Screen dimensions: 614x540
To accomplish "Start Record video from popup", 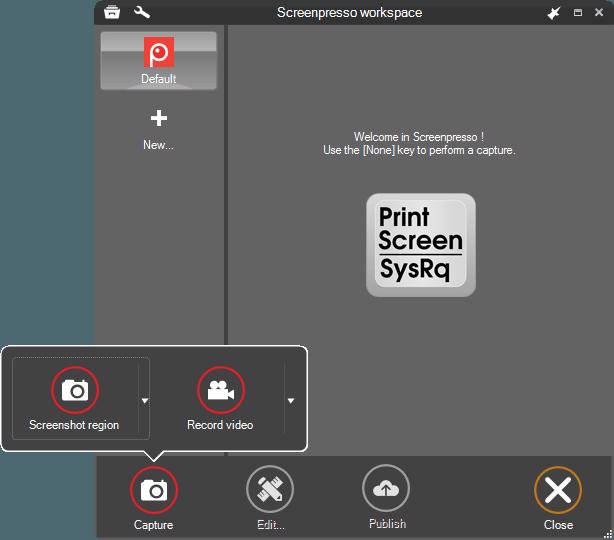I will click(x=220, y=398).
